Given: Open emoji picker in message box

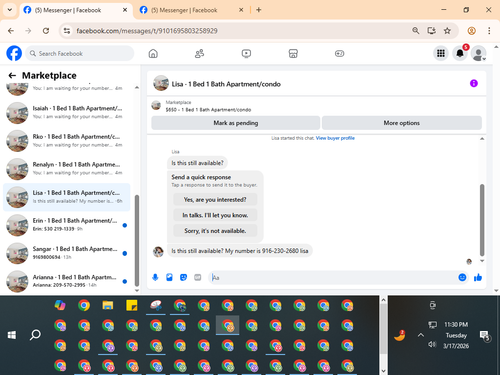Looking at the screenshot, I should tap(462, 277).
